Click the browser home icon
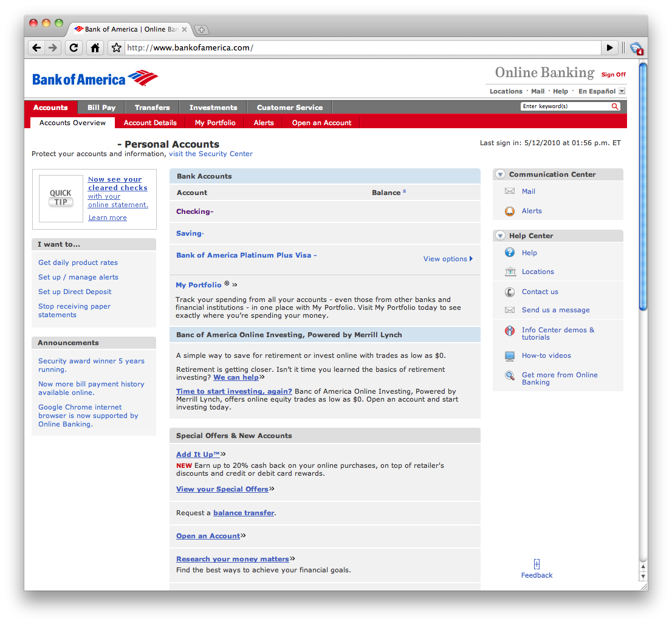 pyautogui.click(x=95, y=47)
